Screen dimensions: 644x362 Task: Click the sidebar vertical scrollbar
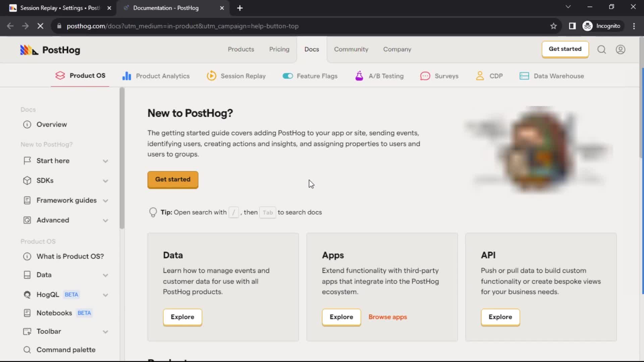pyautogui.click(x=122, y=158)
